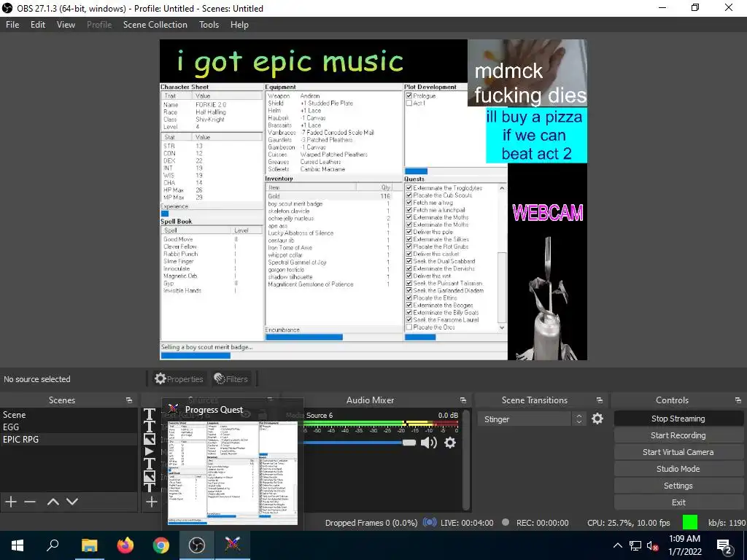Open OBS Settings button
The width and height of the screenshot is (747, 560).
[678, 486]
